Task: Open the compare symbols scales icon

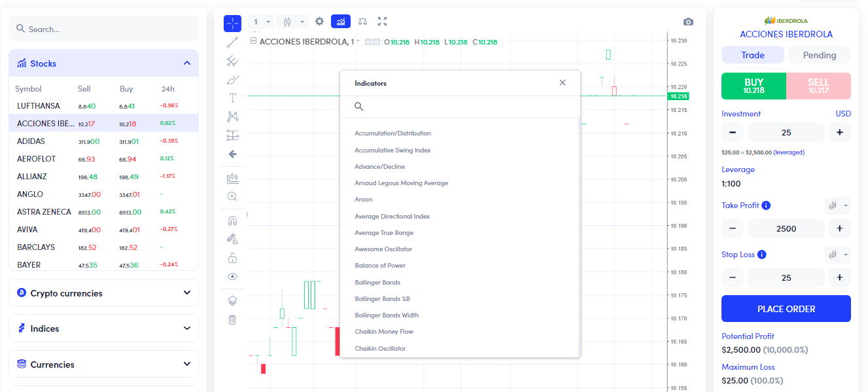Action: (x=363, y=22)
